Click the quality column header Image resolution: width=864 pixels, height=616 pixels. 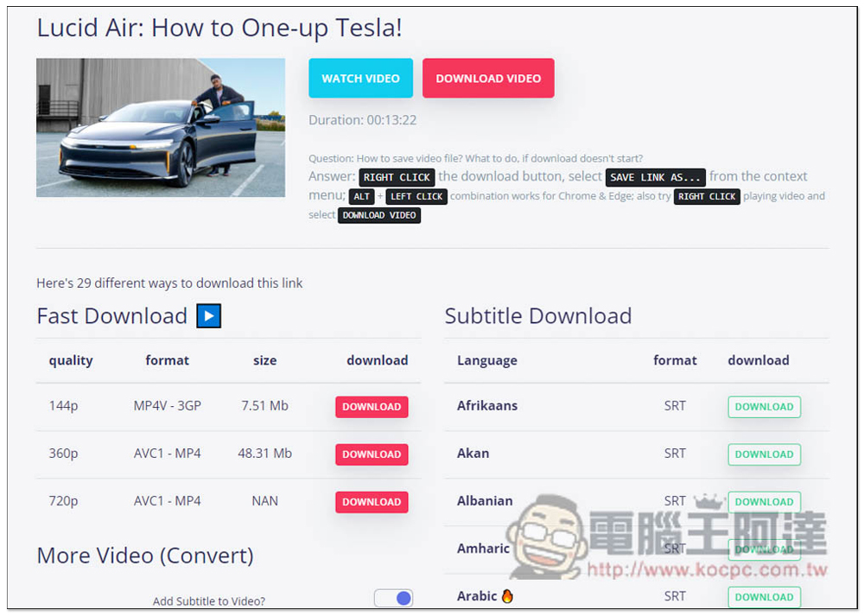71,360
